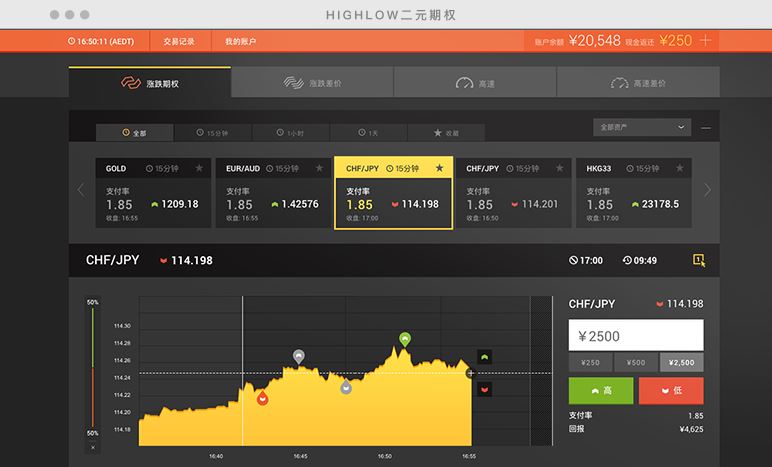The image size is (772, 467).
Task: Filter by the 1天 duration tab
Action: point(368,133)
